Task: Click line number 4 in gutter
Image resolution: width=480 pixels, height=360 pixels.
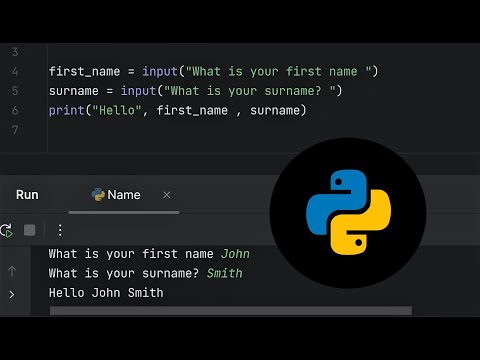Action: point(15,71)
